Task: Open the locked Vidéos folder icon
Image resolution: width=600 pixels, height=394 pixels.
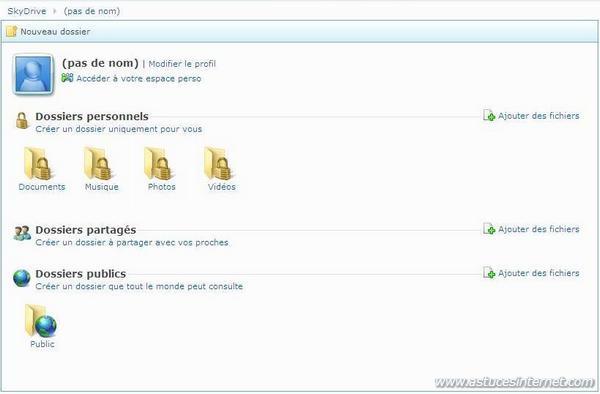Action: [x=218, y=164]
